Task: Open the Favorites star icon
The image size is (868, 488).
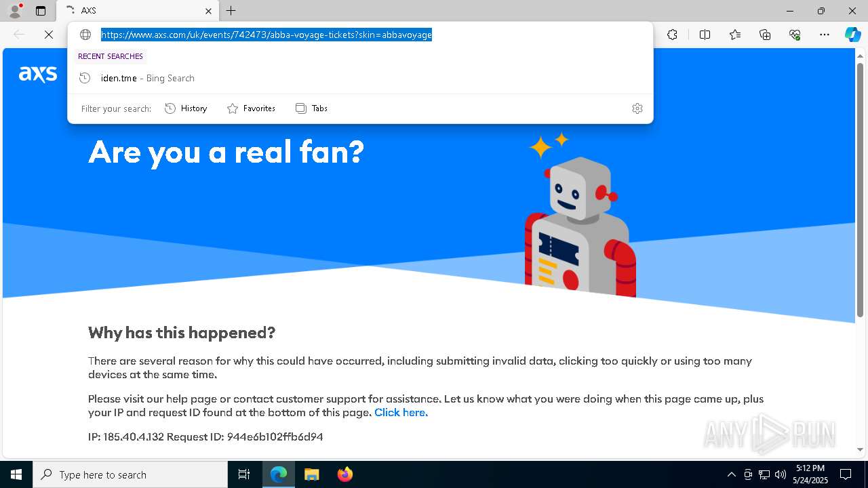Action: click(x=735, y=35)
